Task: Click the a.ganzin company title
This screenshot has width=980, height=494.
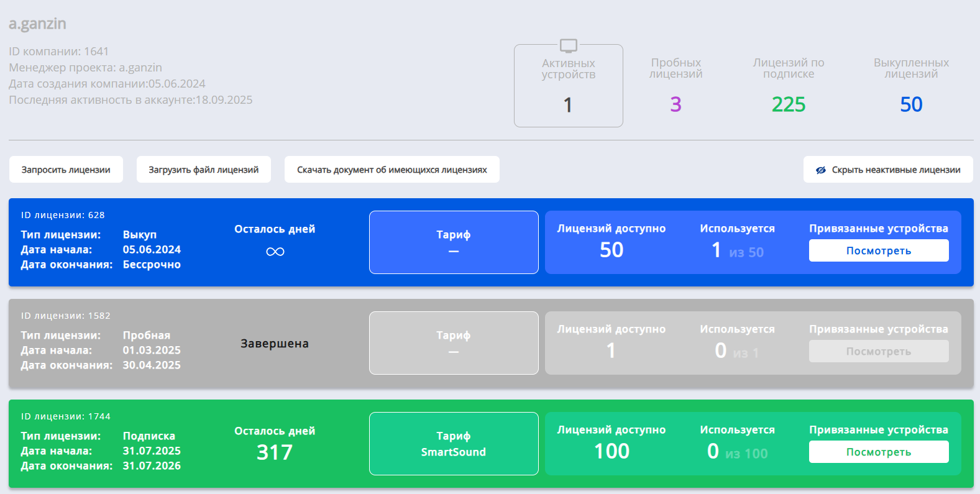Action: [x=37, y=24]
